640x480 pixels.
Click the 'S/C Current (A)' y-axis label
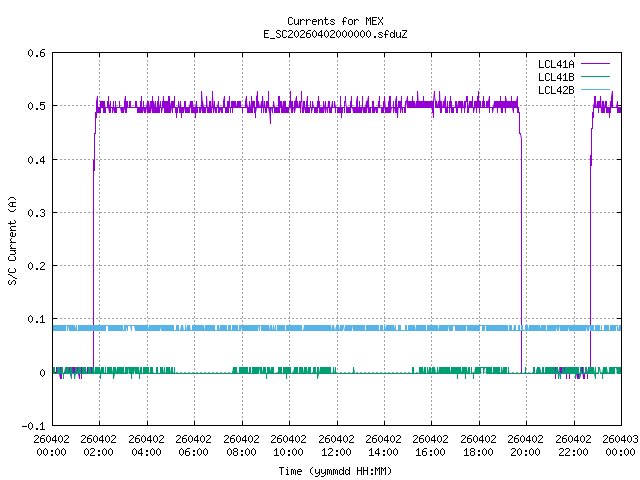(x=13, y=240)
